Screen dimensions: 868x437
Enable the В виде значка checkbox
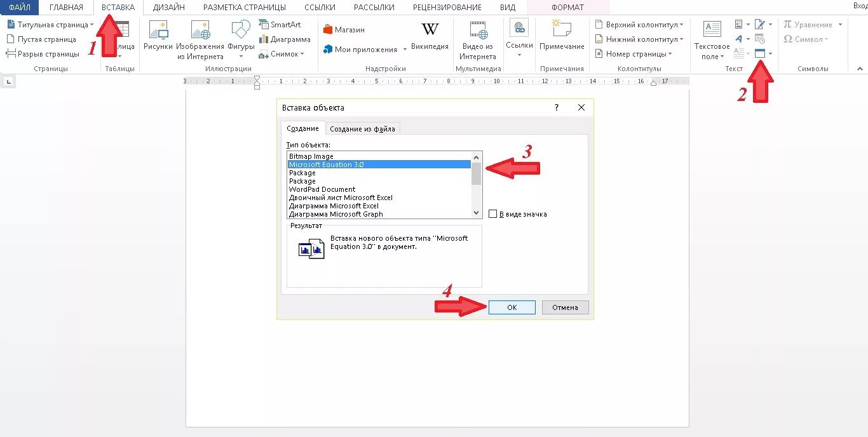[492, 214]
